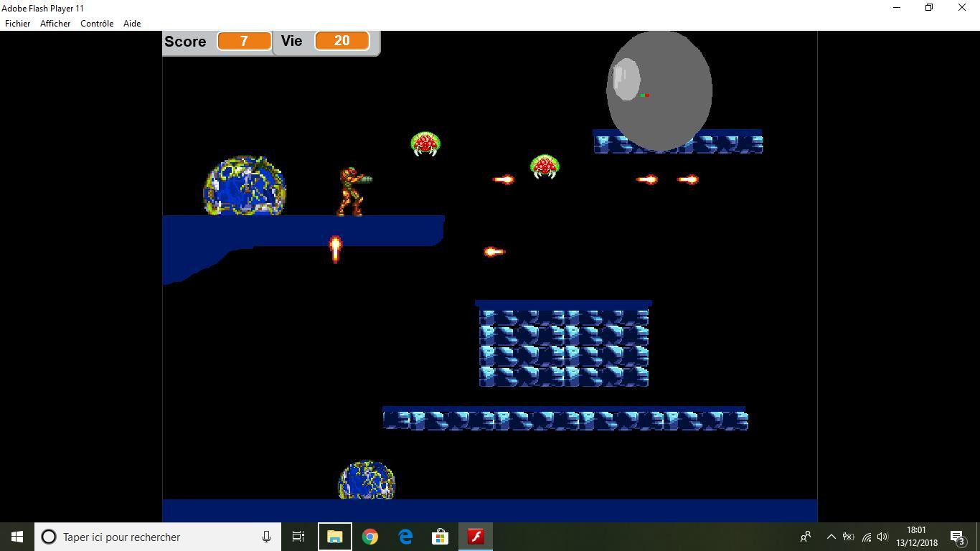Open the People icon in system tray
This screenshot has height=551, width=980.
(806, 537)
